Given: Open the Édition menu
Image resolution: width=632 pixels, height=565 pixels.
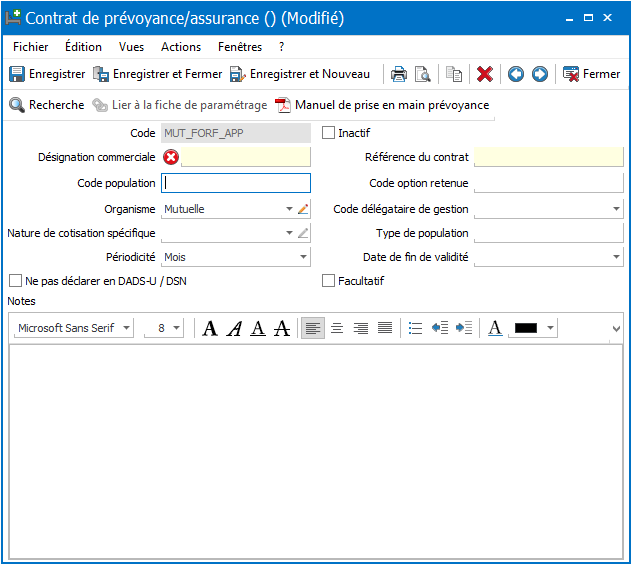Looking at the screenshot, I should click(83, 47).
